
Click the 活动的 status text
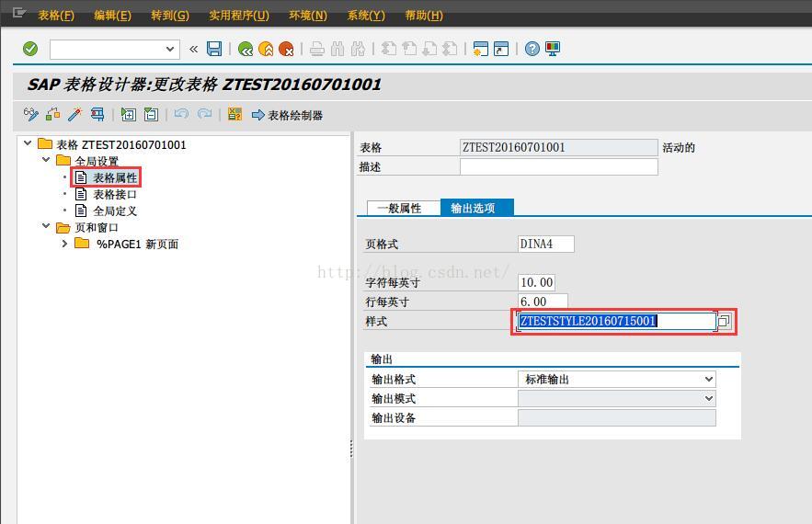(679, 148)
